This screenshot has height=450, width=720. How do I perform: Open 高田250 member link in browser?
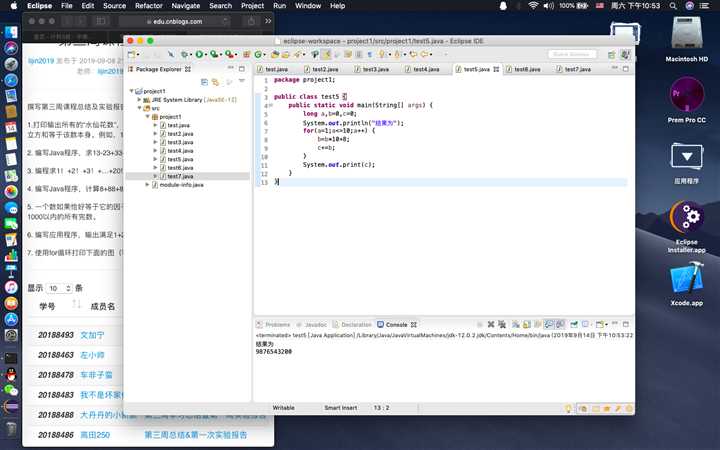(x=95, y=435)
